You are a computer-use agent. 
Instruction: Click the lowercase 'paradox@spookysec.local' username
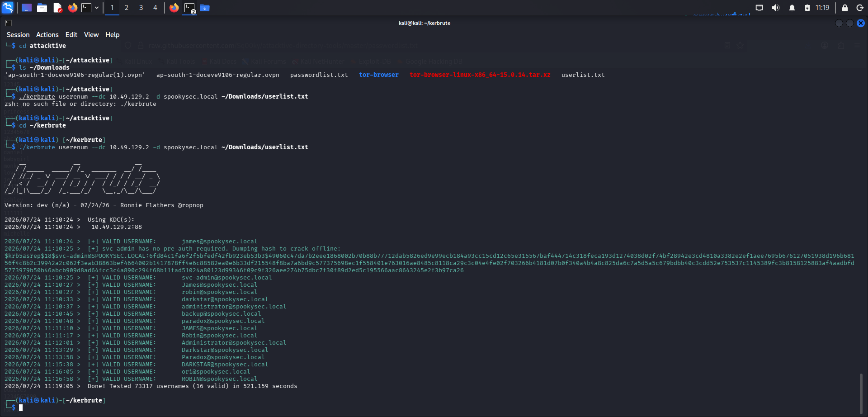point(223,321)
